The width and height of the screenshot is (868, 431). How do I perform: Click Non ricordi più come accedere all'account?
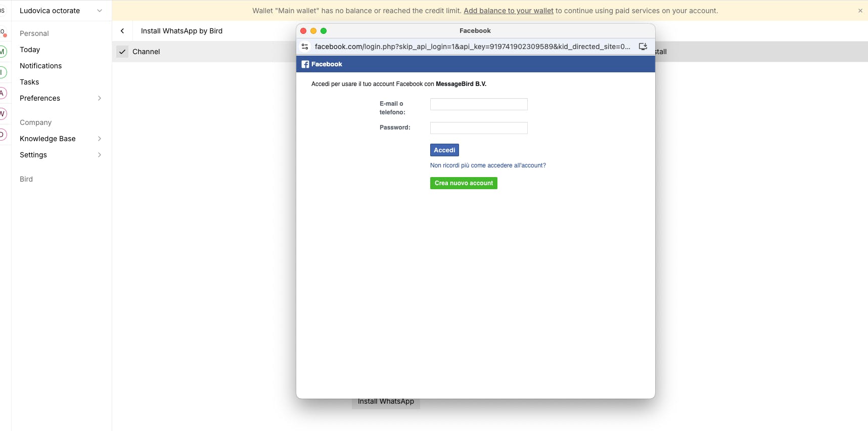click(488, 165)
